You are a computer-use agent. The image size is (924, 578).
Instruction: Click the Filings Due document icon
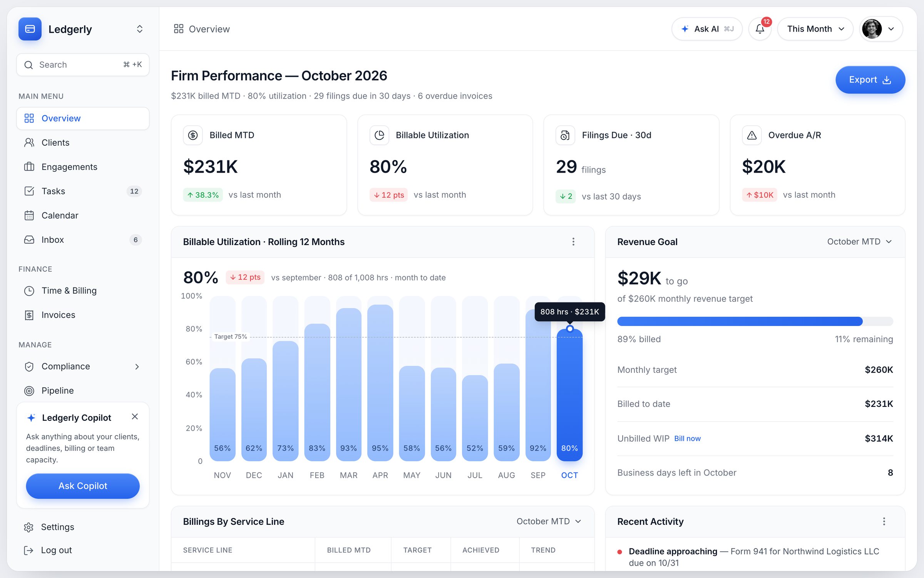click(565, 135)
